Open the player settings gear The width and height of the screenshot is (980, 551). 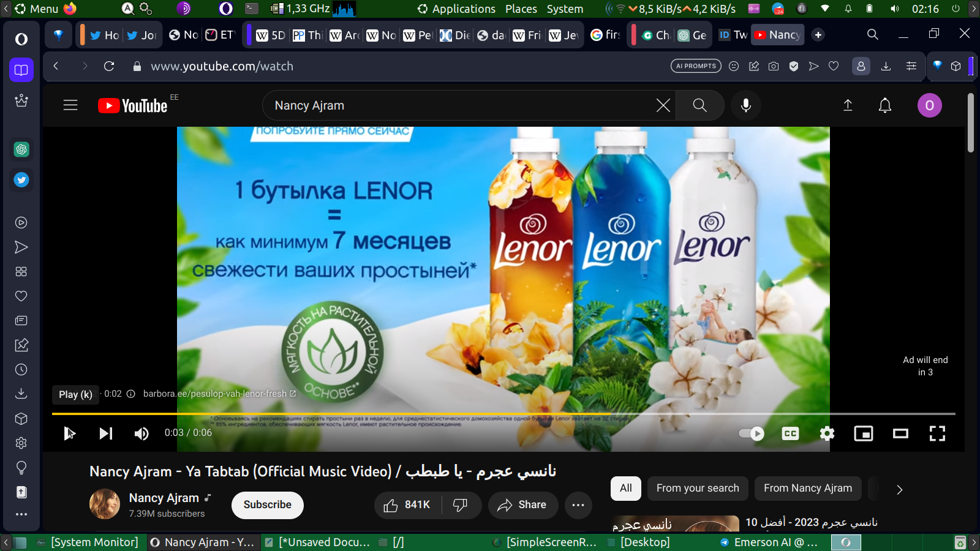tap(827, 433)
